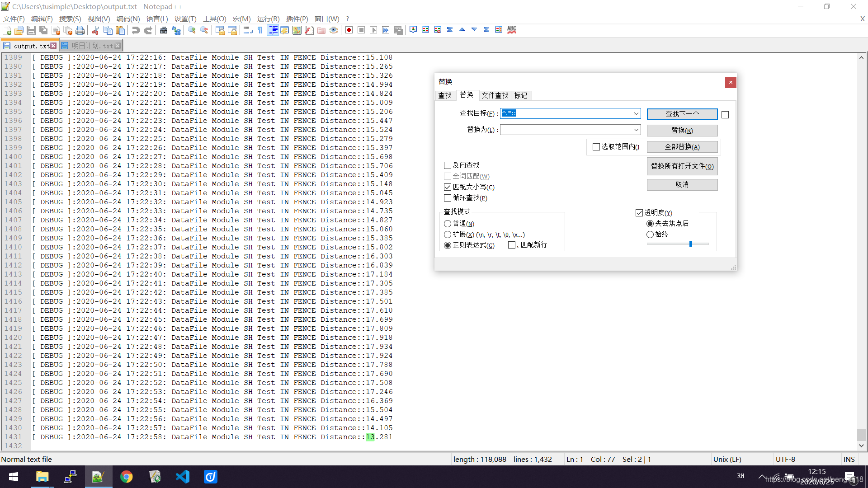868x488 pixels.
Task: Click the UTF-8 encoding in status bar
Action: (785, 459)
